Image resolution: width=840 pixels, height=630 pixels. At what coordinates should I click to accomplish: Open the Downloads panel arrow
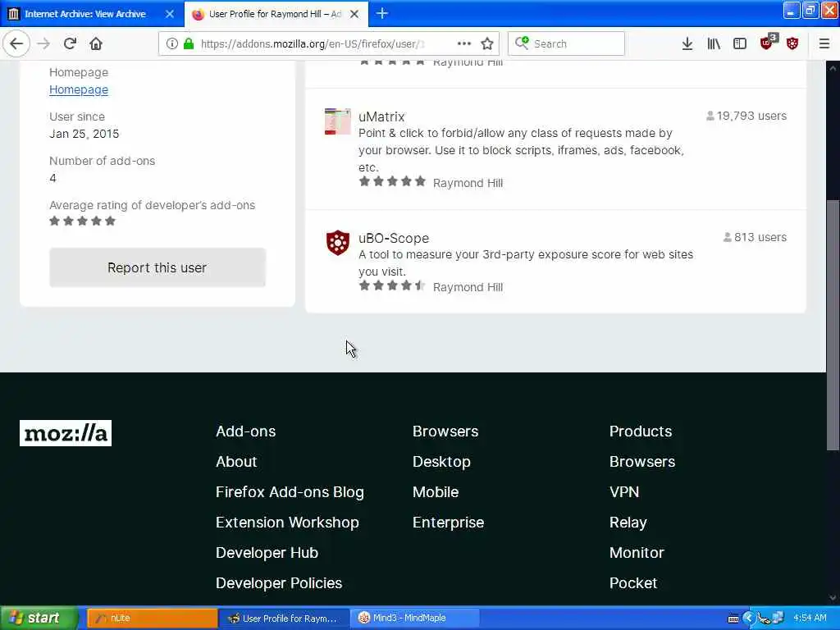(687, 43)
